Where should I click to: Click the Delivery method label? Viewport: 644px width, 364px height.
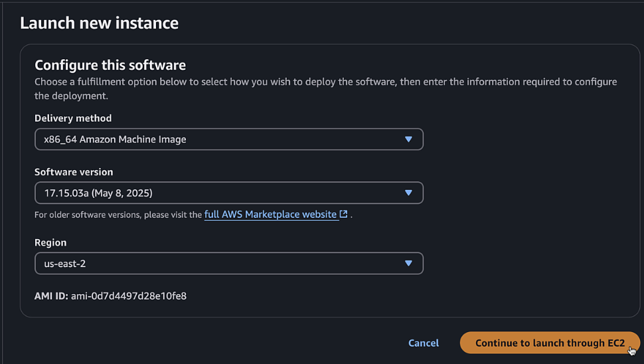[73, 118]
